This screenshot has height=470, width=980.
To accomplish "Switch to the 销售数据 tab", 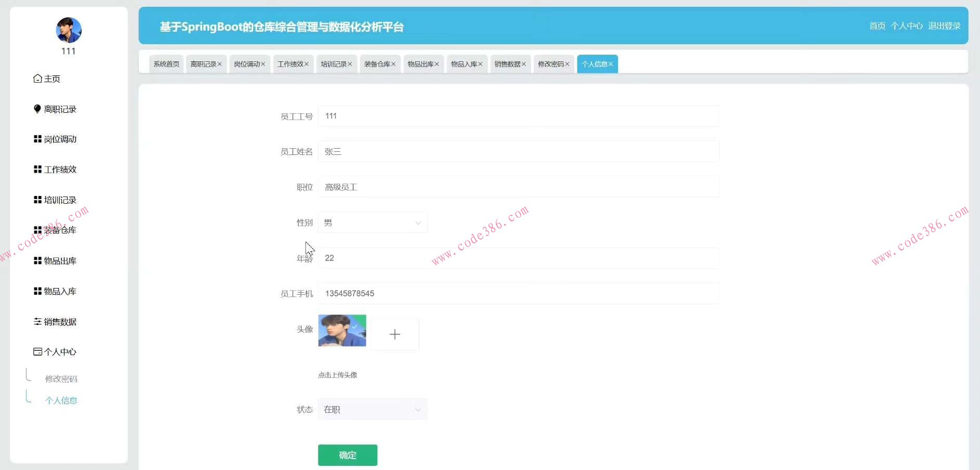I will click(507, 64).
